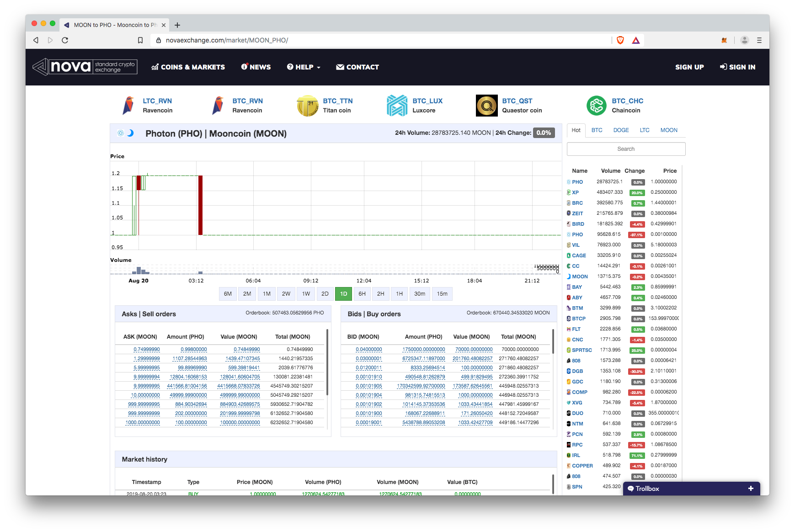
Task: Switch to the MOON market tab
Action: [669, 130]
